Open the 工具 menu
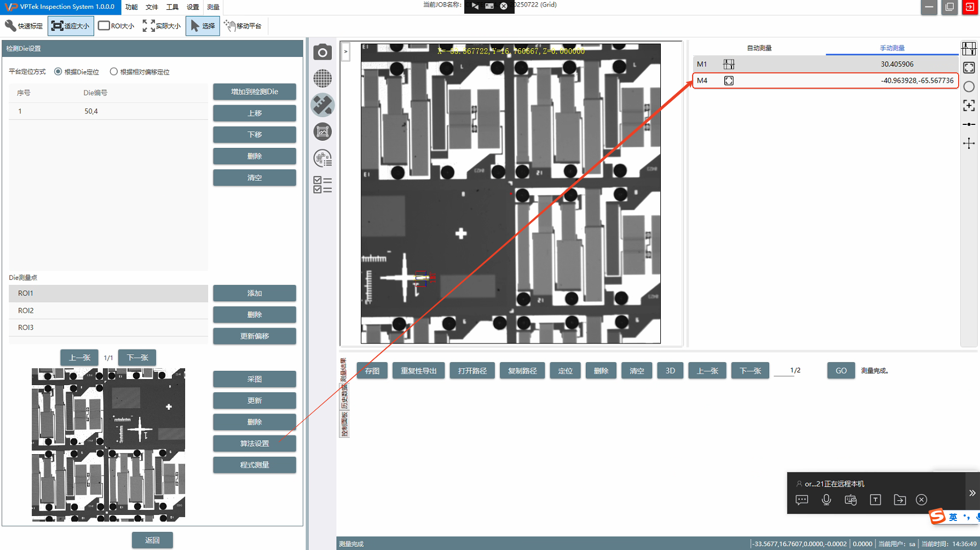Screen dimensions: 980x550 [x=172, y=7]
